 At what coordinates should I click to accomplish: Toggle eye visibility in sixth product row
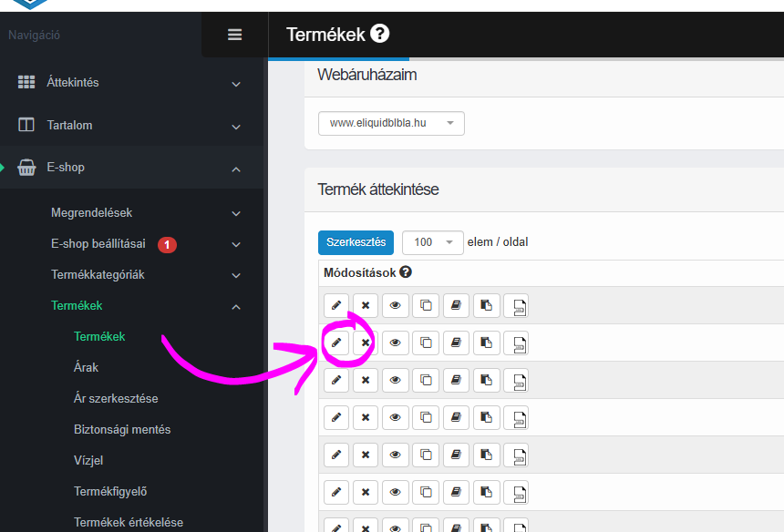pos(395,492)
